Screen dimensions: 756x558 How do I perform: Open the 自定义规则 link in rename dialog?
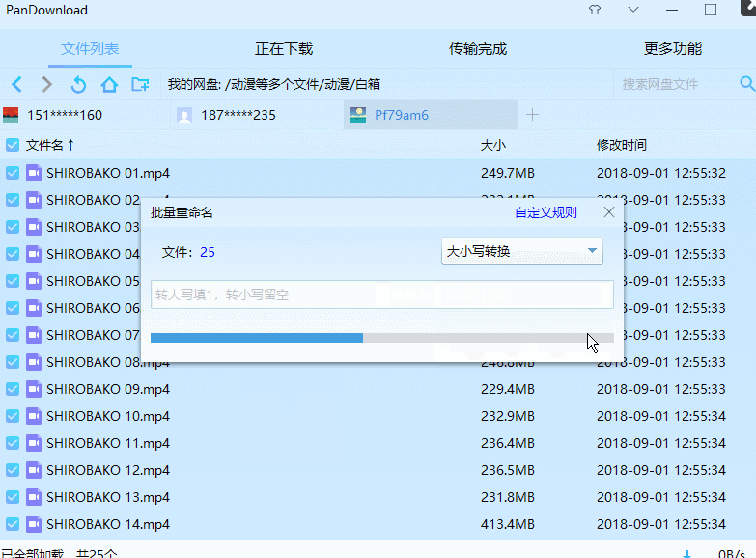click(x=546, y=212)
